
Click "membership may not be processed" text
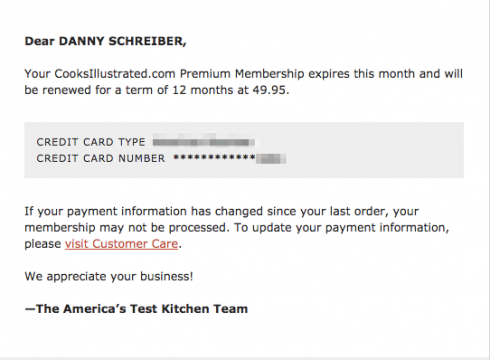pos(127,228)
